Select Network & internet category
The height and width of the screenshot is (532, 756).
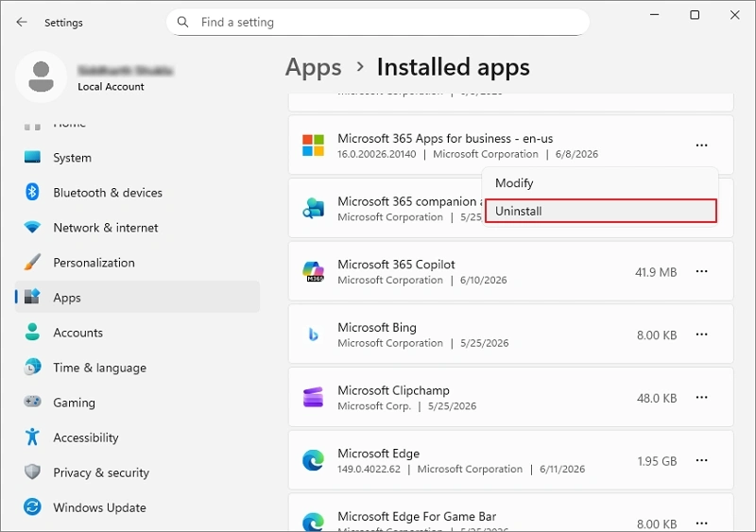[137, 228]
